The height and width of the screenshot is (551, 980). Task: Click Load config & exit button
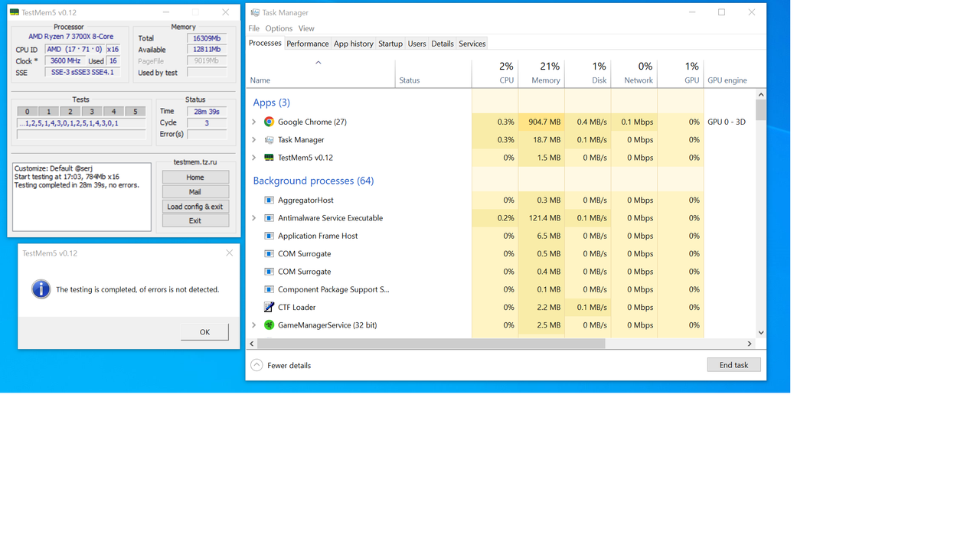pyautogui.click(x=195, y=206)
